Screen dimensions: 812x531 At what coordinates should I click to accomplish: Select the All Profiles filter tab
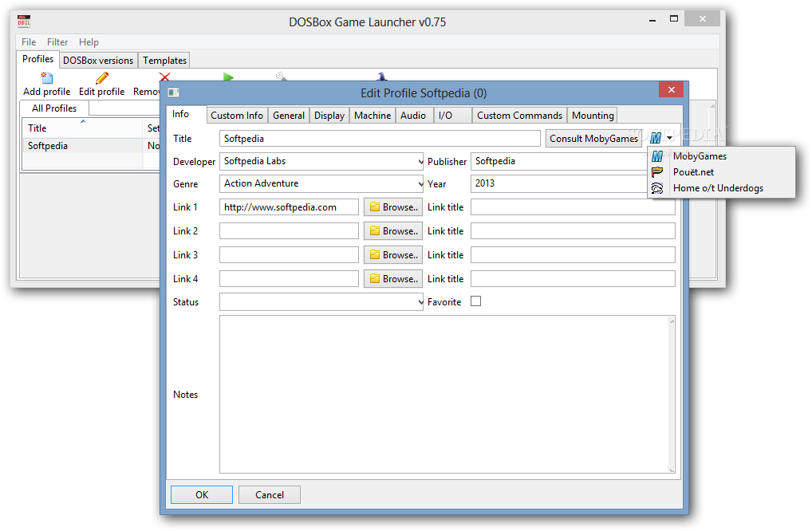tap(54, 108)
